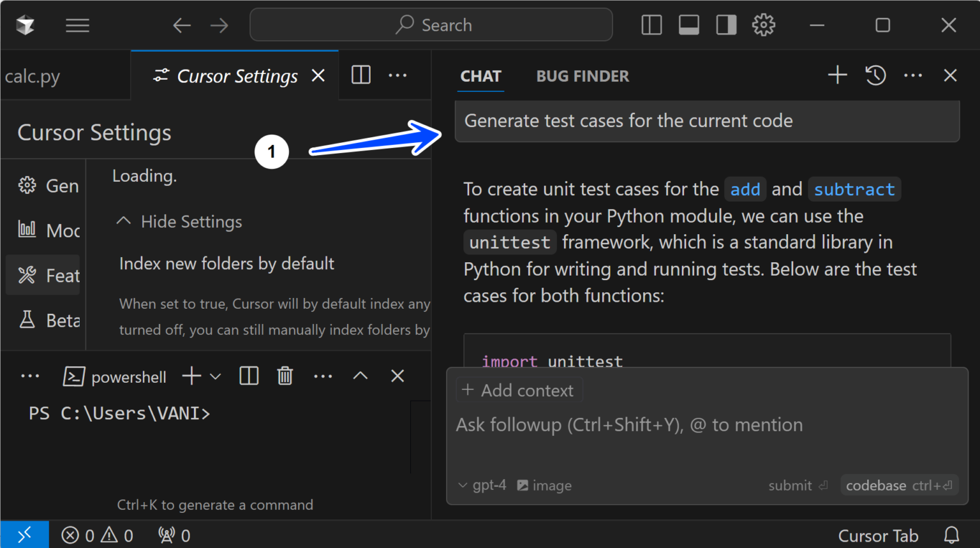Toggle the bottom panel layout
Screen dimensions: 980x548
click(688, 25)
